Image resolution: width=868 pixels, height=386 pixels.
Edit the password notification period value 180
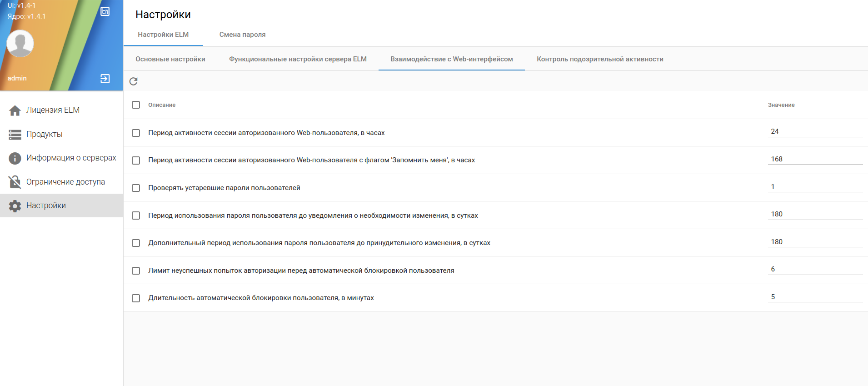coord(815,214)
